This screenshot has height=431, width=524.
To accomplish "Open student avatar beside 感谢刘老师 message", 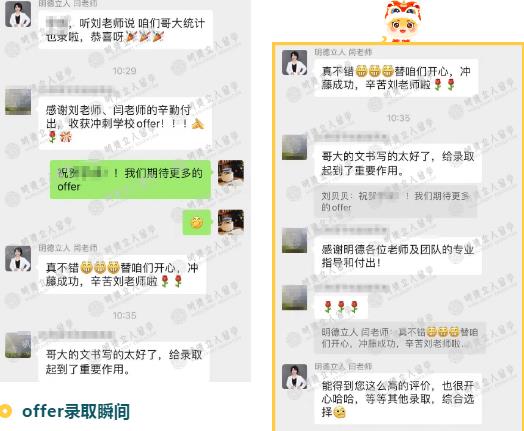I will tap(18, 102).
